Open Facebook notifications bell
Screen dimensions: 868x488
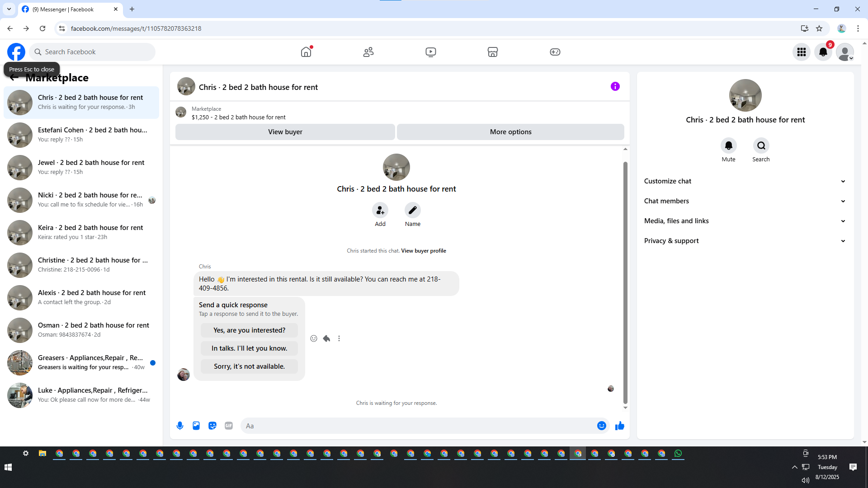click(x=823, y=52)
